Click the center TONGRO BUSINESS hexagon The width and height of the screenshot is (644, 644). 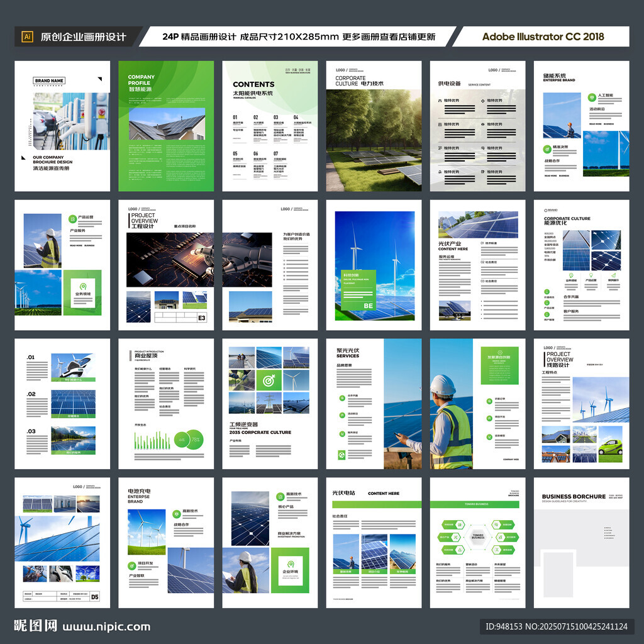[478, 536]
